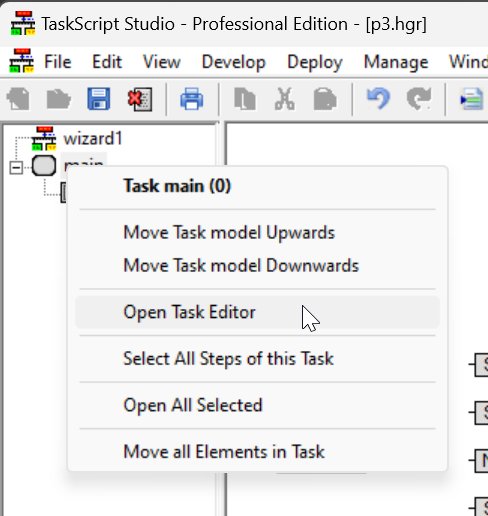488x516 pixels.
Task: Select Open Task Editor from context menu
Action: (257, 312)
